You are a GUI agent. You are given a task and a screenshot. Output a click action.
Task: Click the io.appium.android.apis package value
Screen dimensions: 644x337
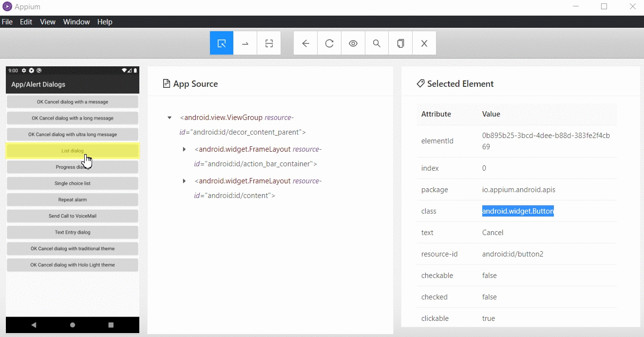click(x=519, y=190)
